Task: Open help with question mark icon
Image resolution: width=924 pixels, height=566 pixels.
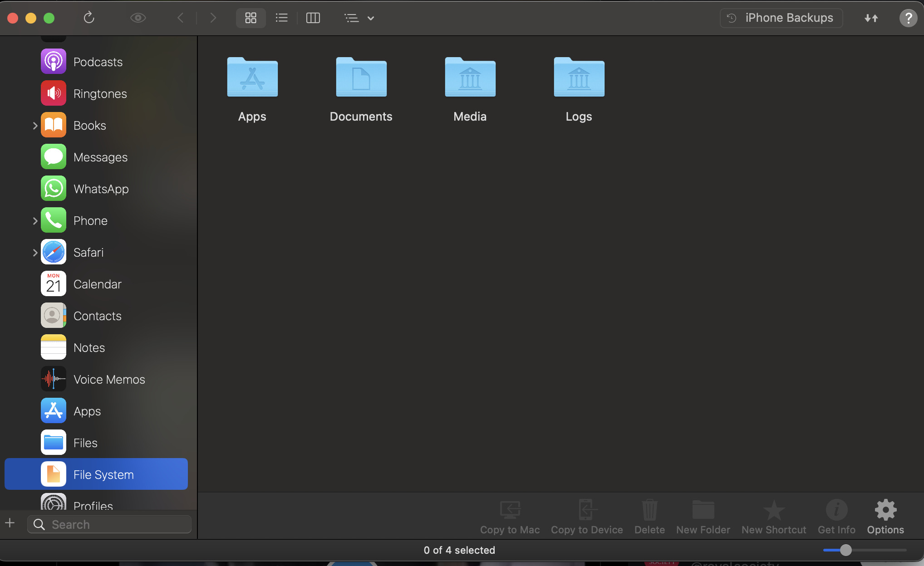Action: point(908,18)
